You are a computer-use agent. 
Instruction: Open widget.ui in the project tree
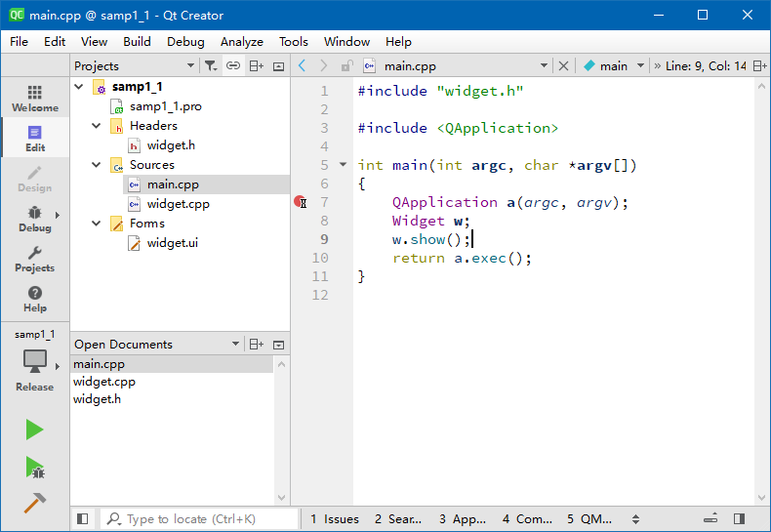pyautogui.click(x=172, y=243)
